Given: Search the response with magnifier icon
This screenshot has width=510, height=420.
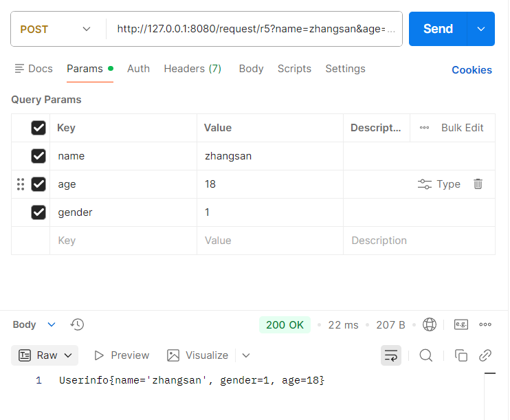Looking at the screenshot, I should point(425,355).
